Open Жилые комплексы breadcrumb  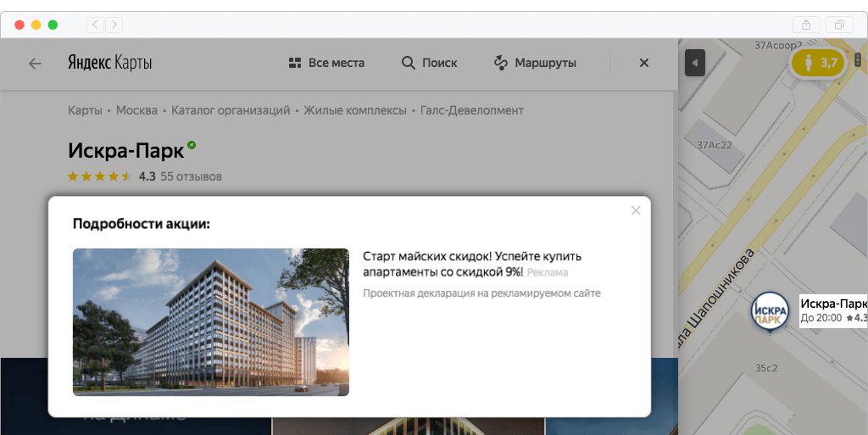click(x=355, y=110)
